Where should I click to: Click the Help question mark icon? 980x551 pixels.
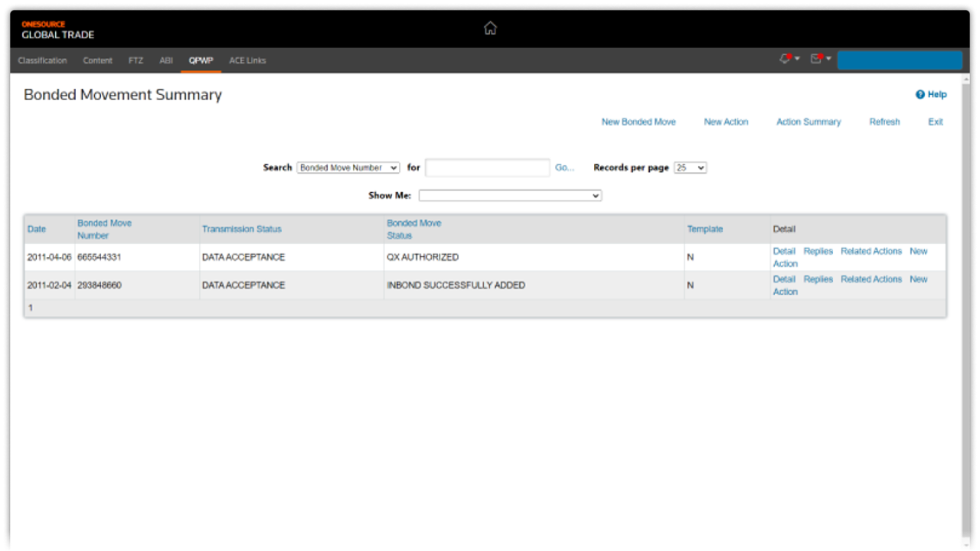[920, 95]
